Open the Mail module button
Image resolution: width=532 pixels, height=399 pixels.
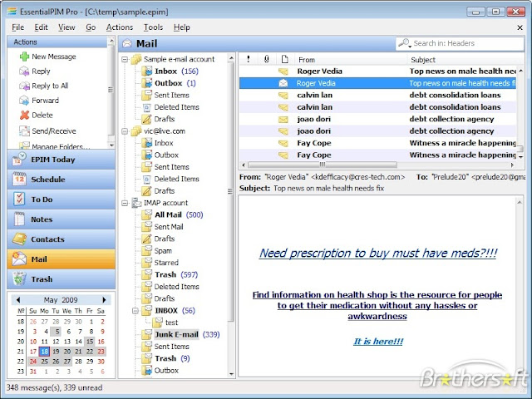tap(61, 259)
